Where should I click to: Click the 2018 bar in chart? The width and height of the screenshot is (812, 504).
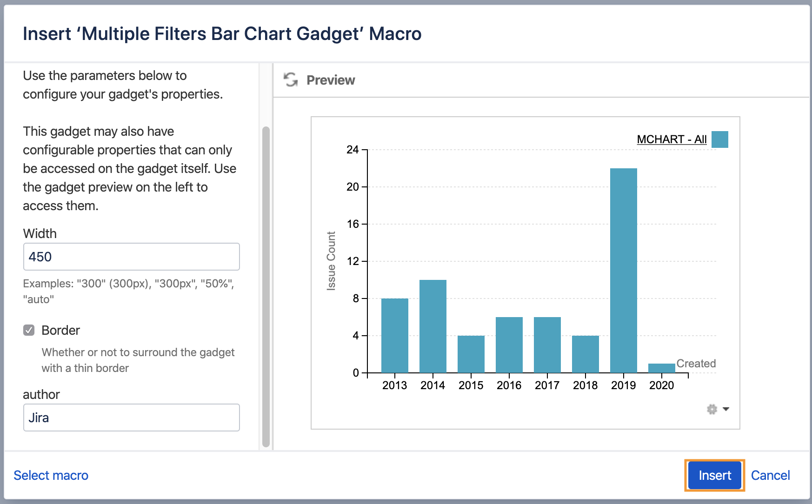pos(586,354)
